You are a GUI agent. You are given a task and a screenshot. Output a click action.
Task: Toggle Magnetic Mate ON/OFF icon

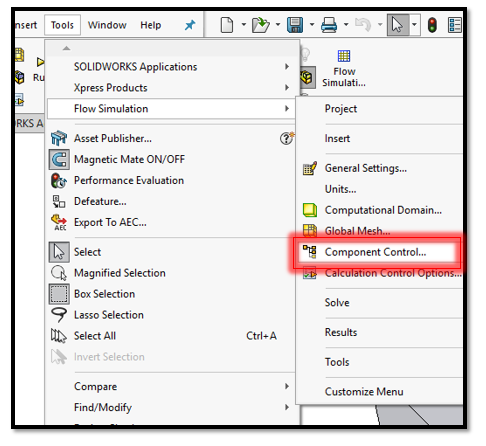click(x=59, y=159)
